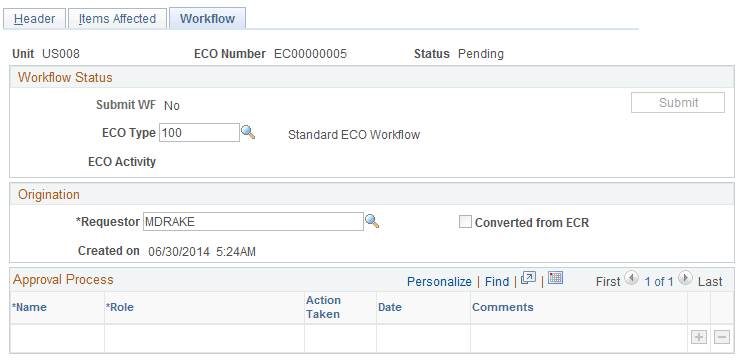750x362 pixels.
Task: Sort by the Comments column header
Action: coord(503,307)
